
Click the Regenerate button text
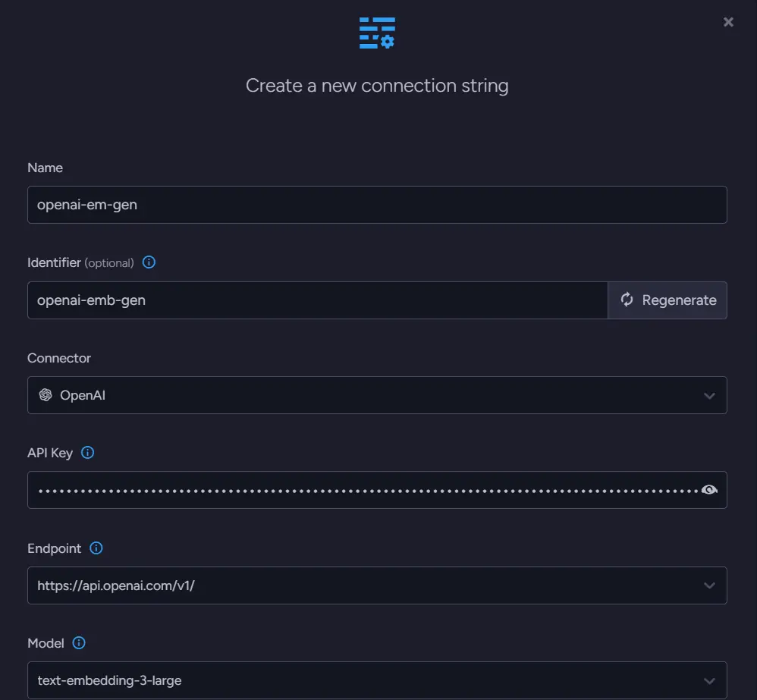coord(679,300)
